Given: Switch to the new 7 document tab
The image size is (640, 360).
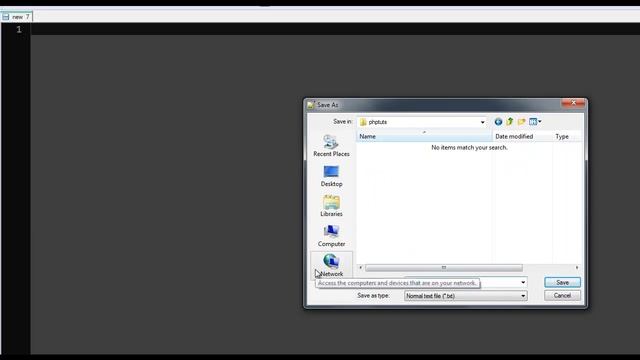Looking at the screenshot, I should [16, 17].
